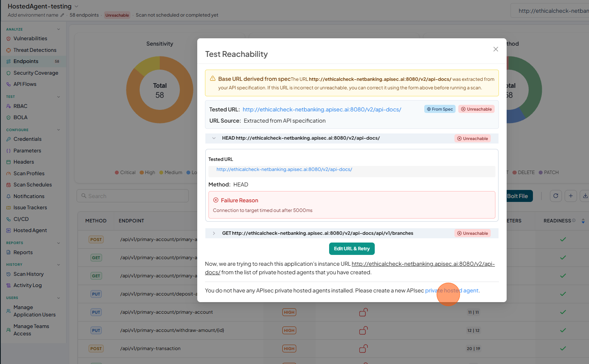589x364 pixels.
Task: Collapse the USERS sidebar section
Action: pos(58,298)
